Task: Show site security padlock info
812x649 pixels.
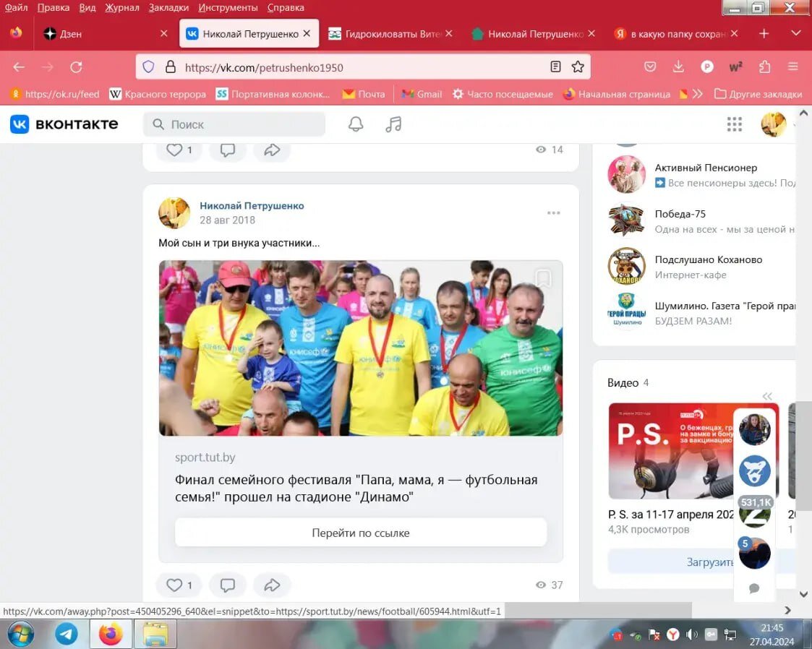Action: click(x=171, y=66)
